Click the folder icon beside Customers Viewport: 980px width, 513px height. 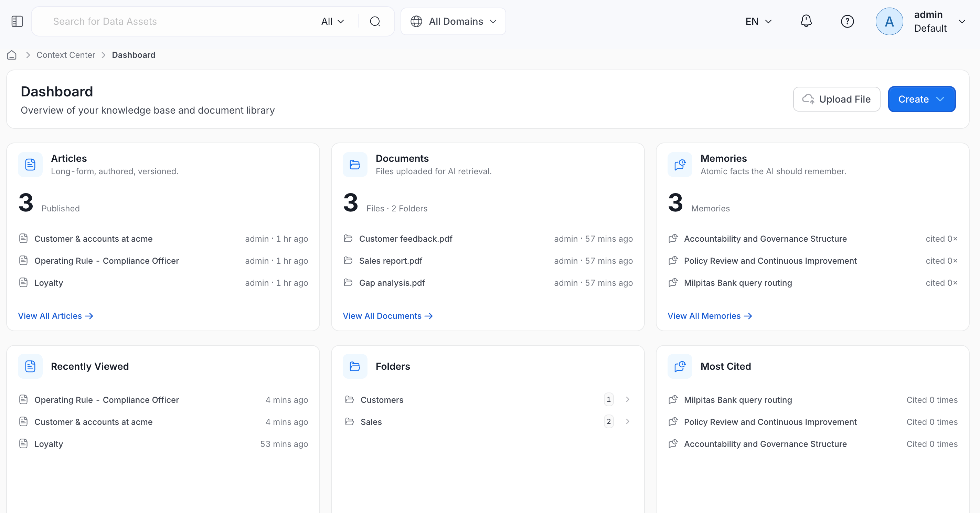tap(349, 400)
